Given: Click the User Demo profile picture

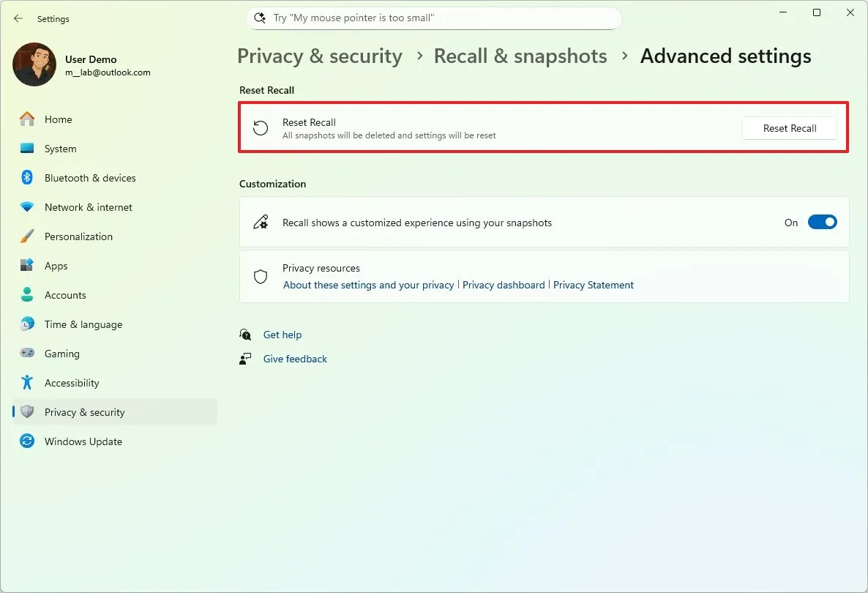Looking at the screenshot, I should coord(34,64).
